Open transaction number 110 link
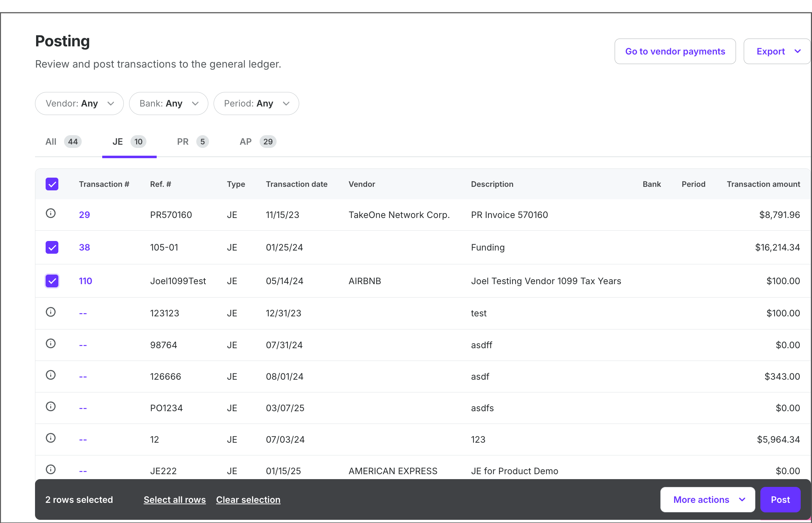Viewport: 812px width, 523px height. click(85, 281)
